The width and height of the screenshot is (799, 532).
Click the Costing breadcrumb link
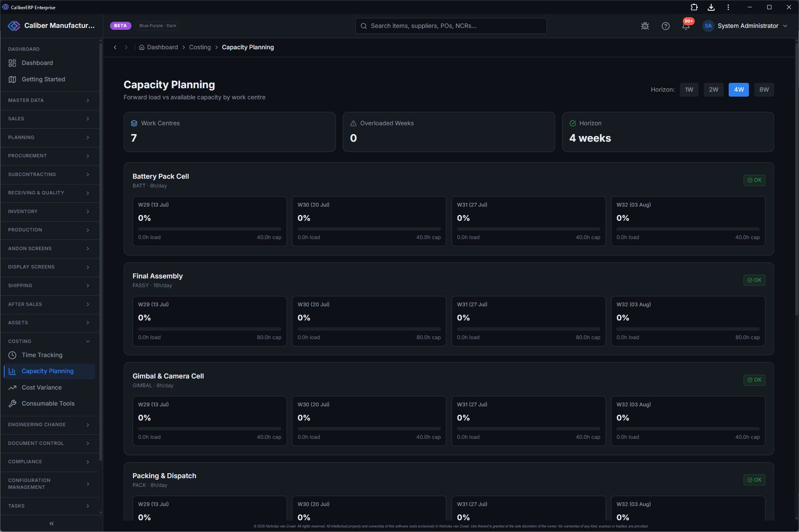(x=200, y=47)
